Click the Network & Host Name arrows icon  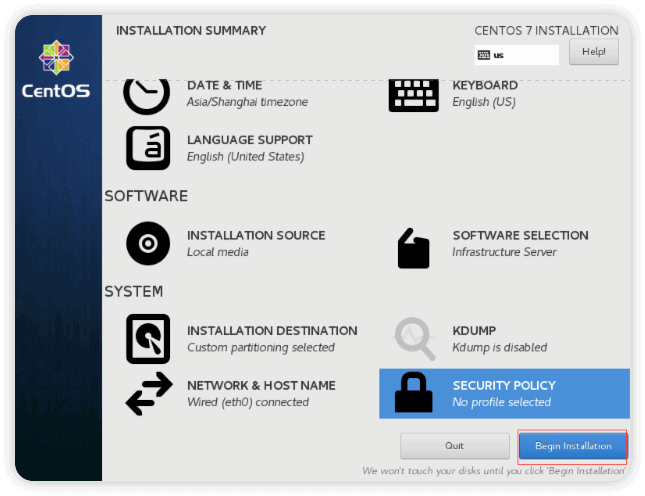click(149, 394)
